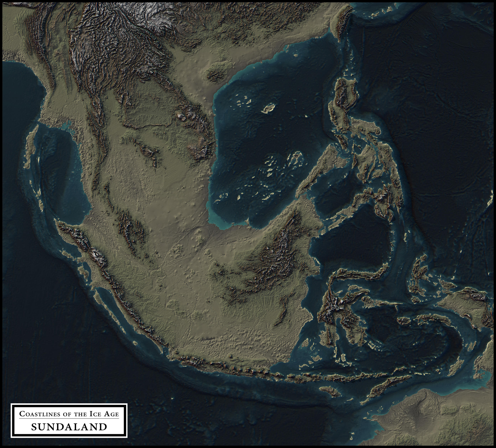This screenshot has width=496, height=448.
Task: Click the Sundaland landmass center
Action: [x=197, y=283]
